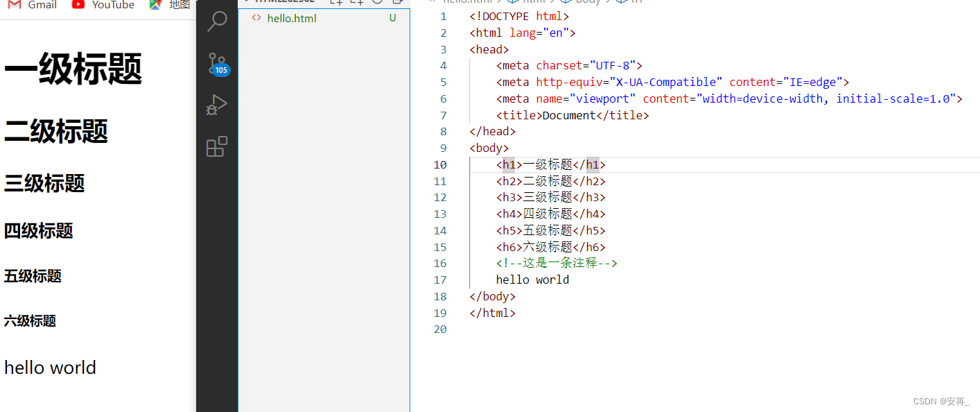The height and width of the screenshot is (412, 980).
Task: Click the meta charset="UTF-8" line
Action: [x=569, y=65]
